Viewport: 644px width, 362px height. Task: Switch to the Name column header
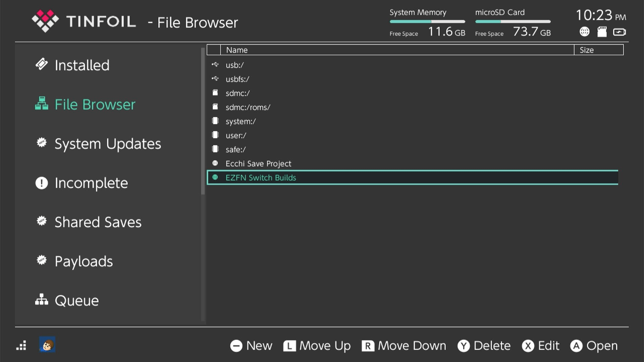pyautogui.click(x=237, y=50)
